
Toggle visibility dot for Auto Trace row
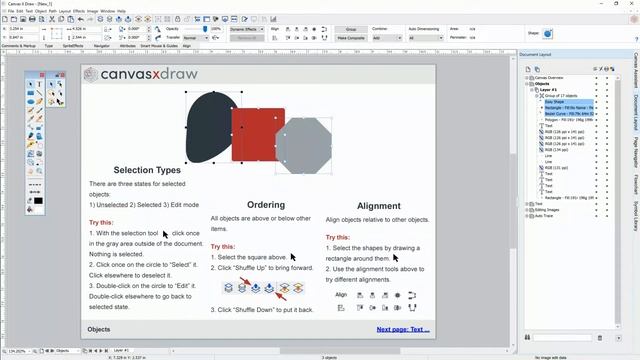click(596, 216)
